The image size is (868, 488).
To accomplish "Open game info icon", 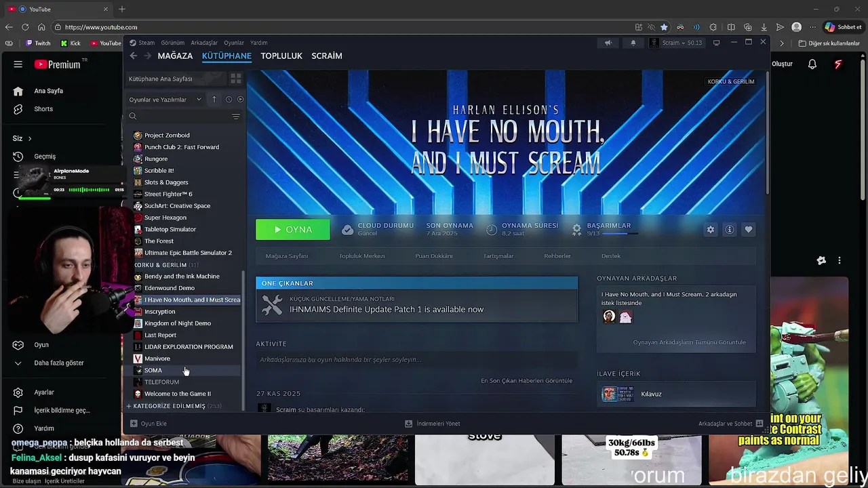I will [x=730, y=230].
